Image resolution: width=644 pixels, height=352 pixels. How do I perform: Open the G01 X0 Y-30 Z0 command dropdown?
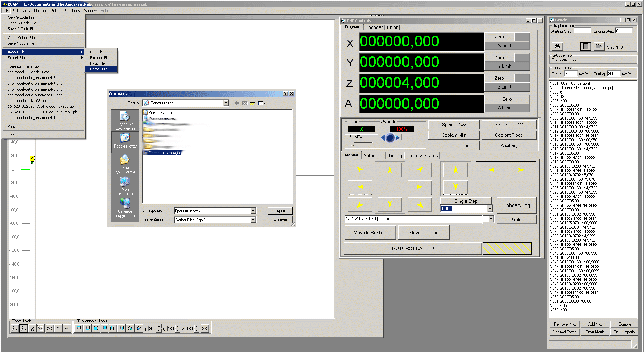click(x=491, y=219)
